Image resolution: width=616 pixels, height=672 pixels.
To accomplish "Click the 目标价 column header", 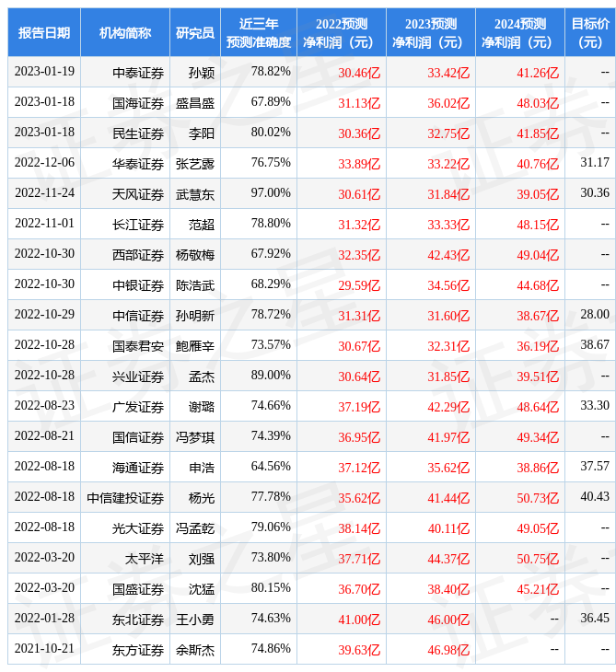I will 590,32.
